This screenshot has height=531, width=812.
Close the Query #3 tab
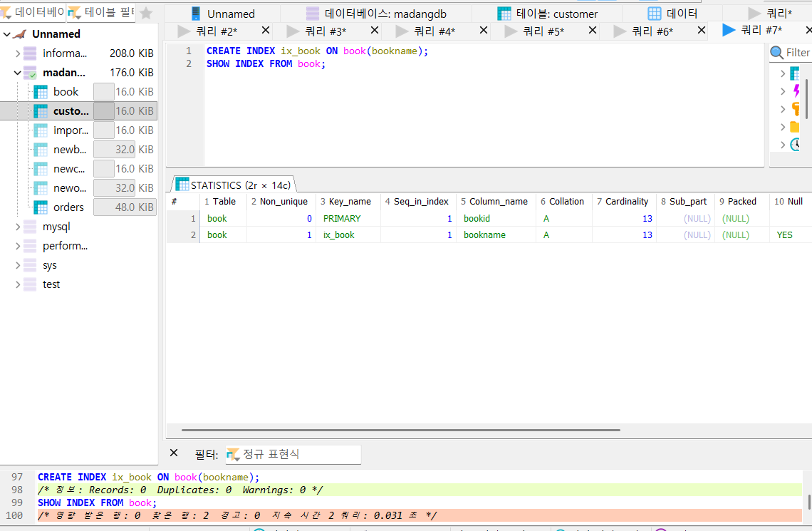(x=375, y=30)
